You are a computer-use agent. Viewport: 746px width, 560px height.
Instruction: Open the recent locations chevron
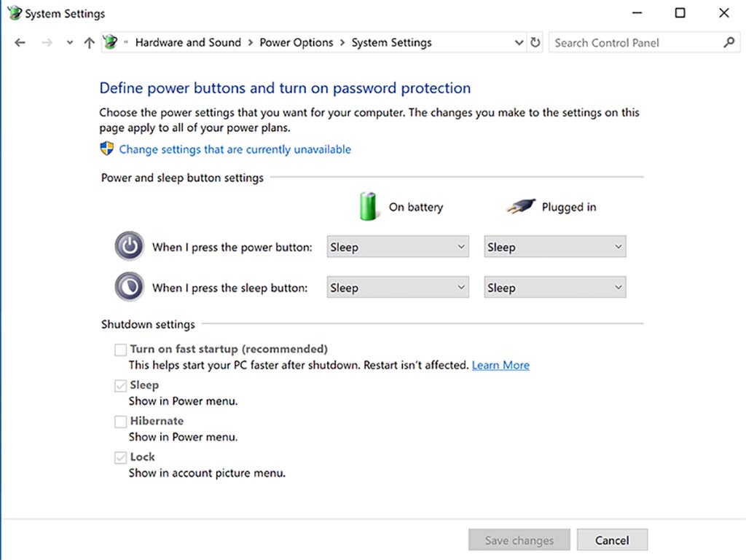[x=70, y=43]
